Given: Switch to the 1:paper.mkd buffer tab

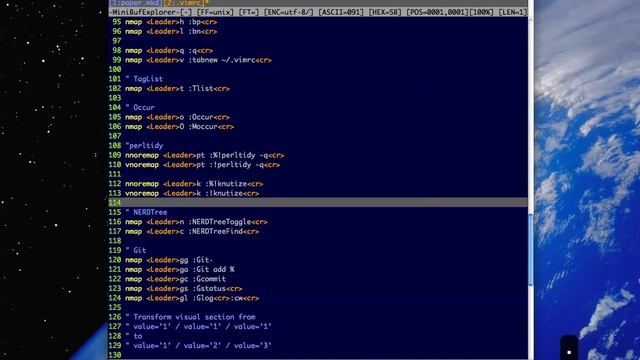Looking at the screenshot, I should point(135,3).
